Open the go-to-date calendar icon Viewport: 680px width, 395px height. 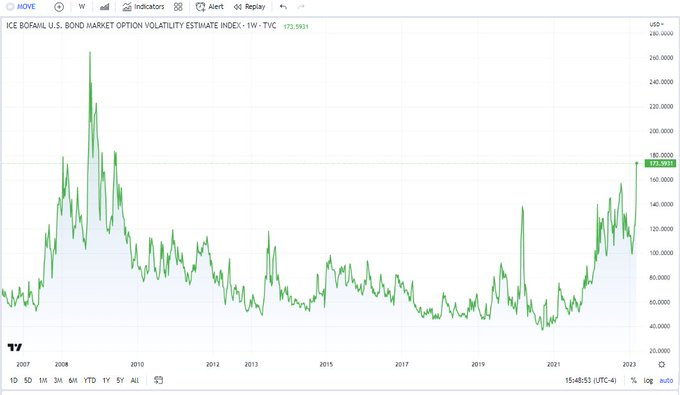click(x=158, y=380)
